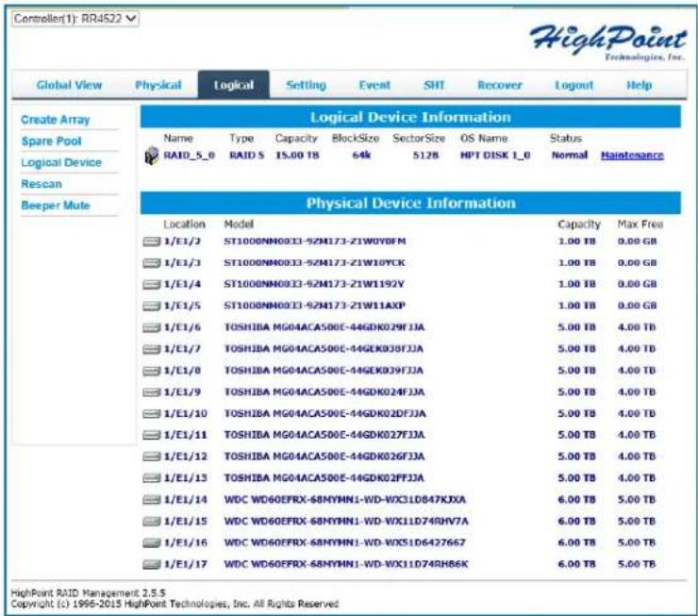Screen dimensions: 698x616
Task: Go to the SHI tab
Action: pos(434,85)
